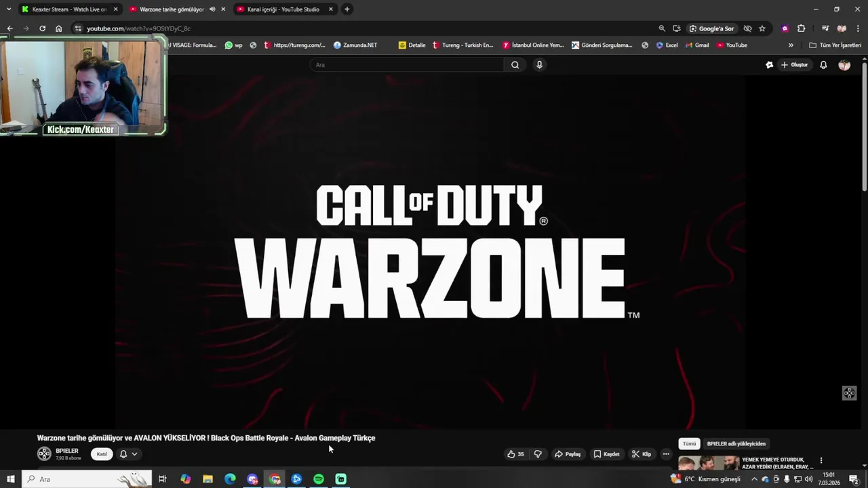This screenshot has height=488, width=868.
Task: Open Chrome media controls icon
Action: (825, 28)
